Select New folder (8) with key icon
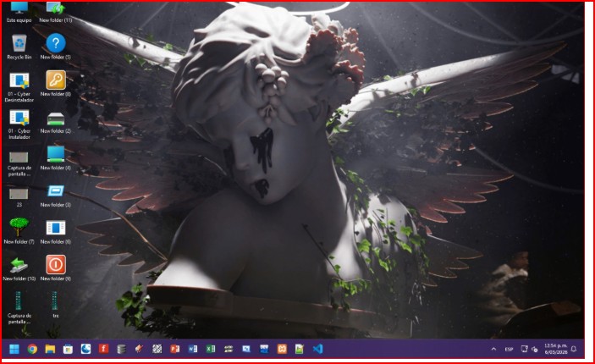The width and height of the screenshot is (595, 364). click(x=56, y=80)
